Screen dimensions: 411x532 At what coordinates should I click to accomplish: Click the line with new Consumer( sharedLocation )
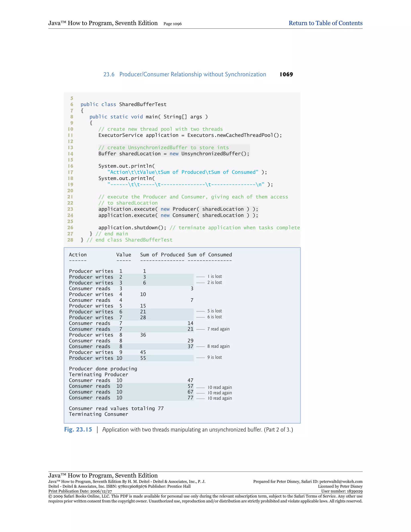(x=178, y=215)
